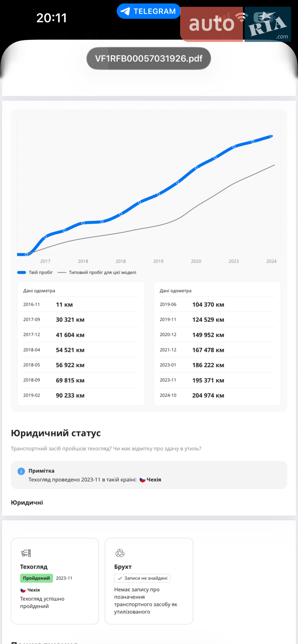The height and width of the screenshot is (644, 298).
Task: Click the Техогляд car inspection icon
Action: coord(26,553)
